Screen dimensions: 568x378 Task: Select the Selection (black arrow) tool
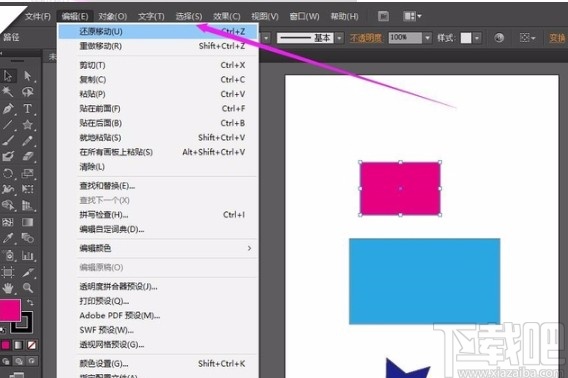(8, 76)
